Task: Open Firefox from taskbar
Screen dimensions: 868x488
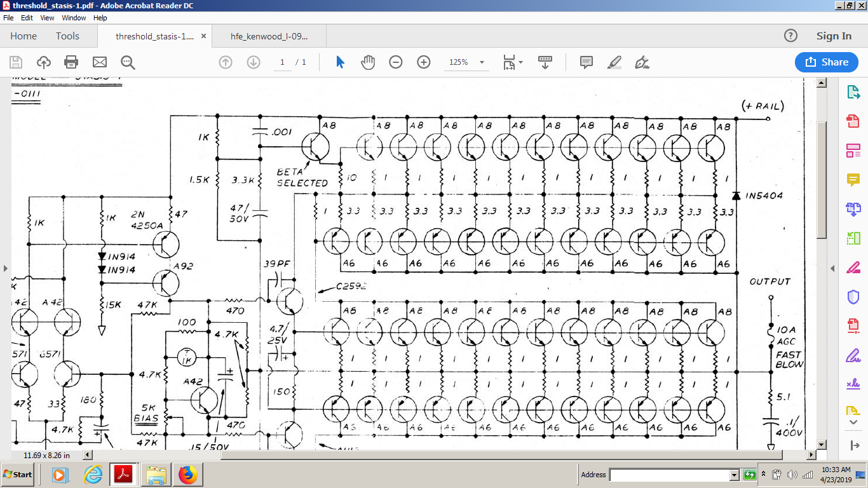Action: pyautogui.click(x=188, y=475)
